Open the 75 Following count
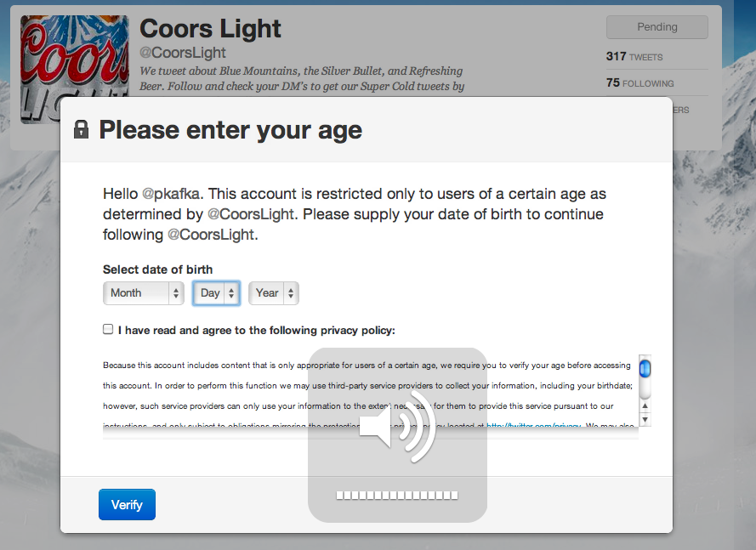Screen dimensions: 756x550 point(639,83)
